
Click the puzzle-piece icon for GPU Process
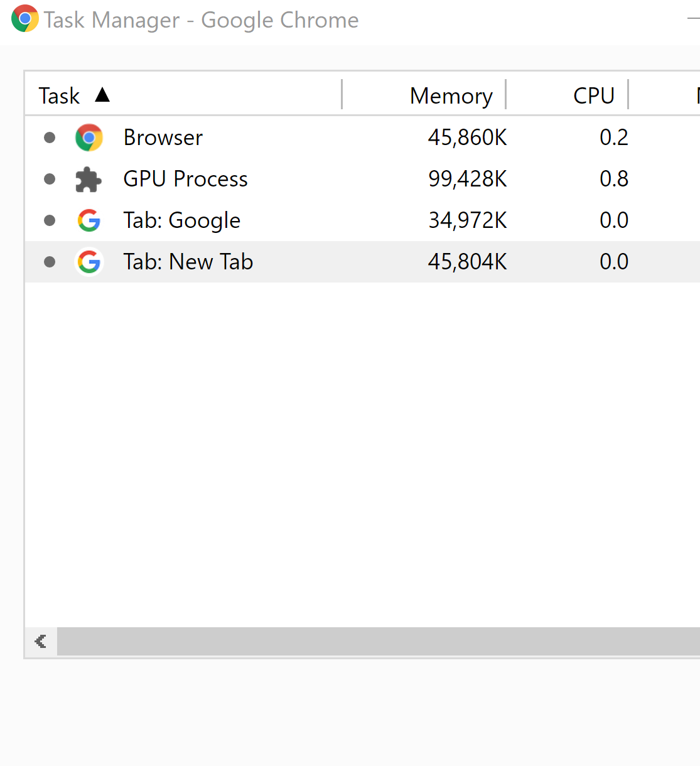(89, 179)
